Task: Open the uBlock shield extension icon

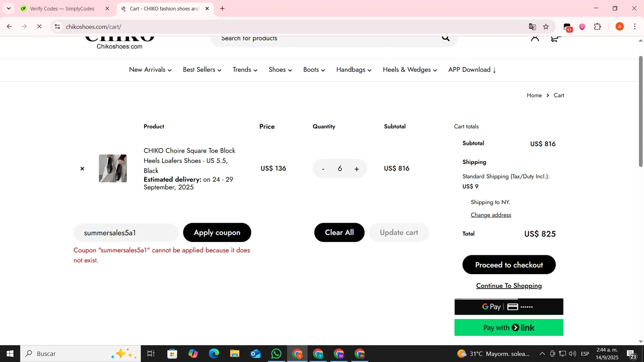Action: tap(582, 27)
